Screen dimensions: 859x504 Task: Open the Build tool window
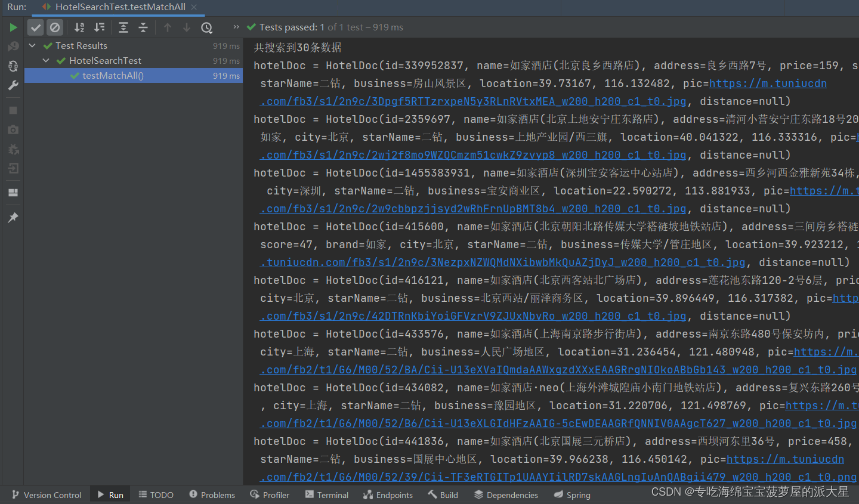[443, 495]
